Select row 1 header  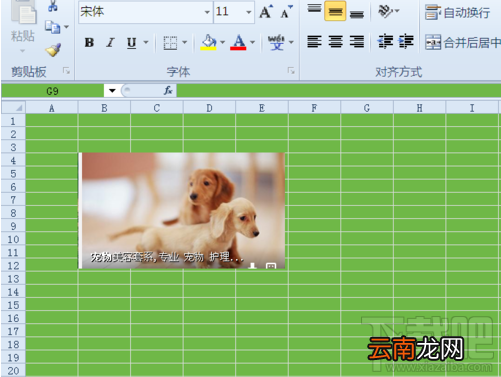(13, 121)
